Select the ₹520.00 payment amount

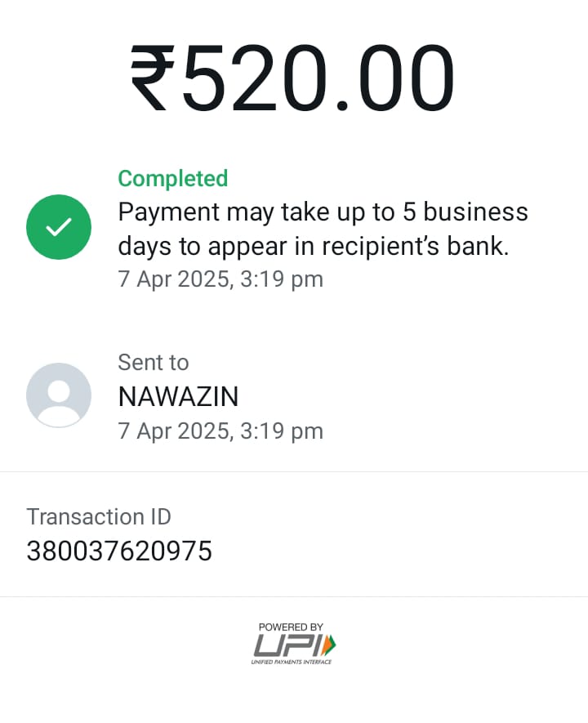point(292,78)
